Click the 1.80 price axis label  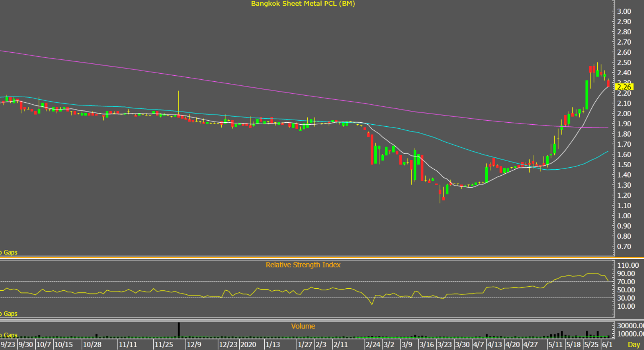pos(624,134)
